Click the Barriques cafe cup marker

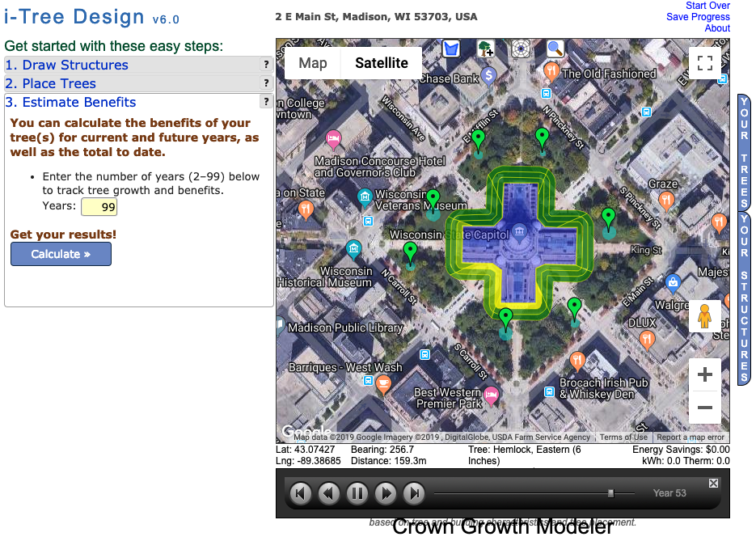tap(383, 385)
